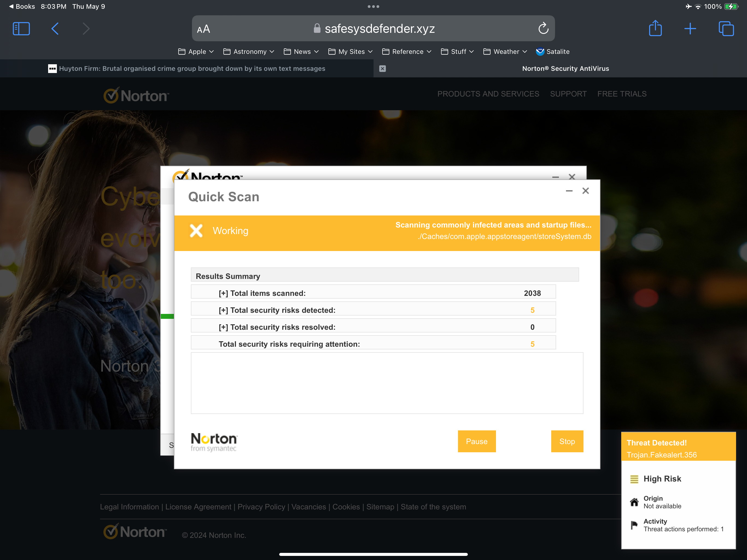Reload the page with the refresh icon
Screen dimensions: 747x560
tap(543, 28)
